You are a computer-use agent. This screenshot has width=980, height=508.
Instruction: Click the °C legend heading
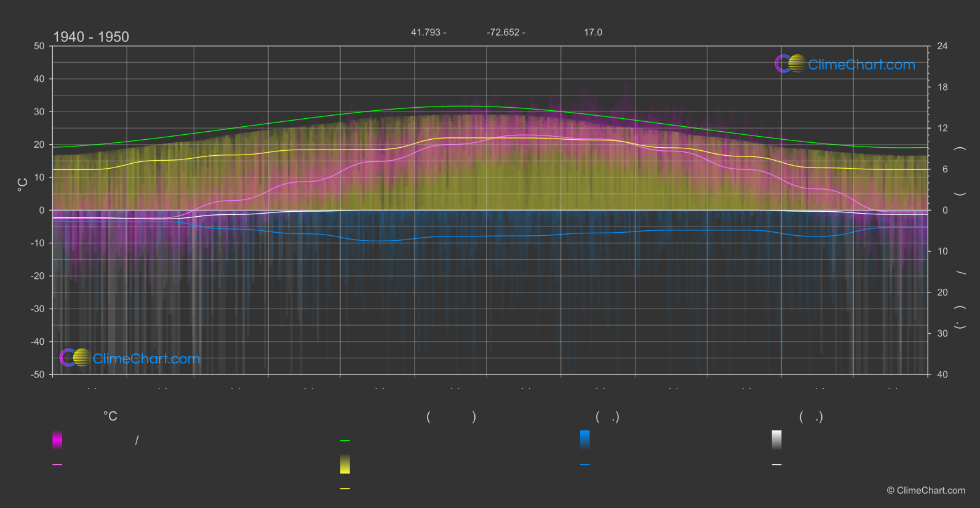click(x=110, y=417)
